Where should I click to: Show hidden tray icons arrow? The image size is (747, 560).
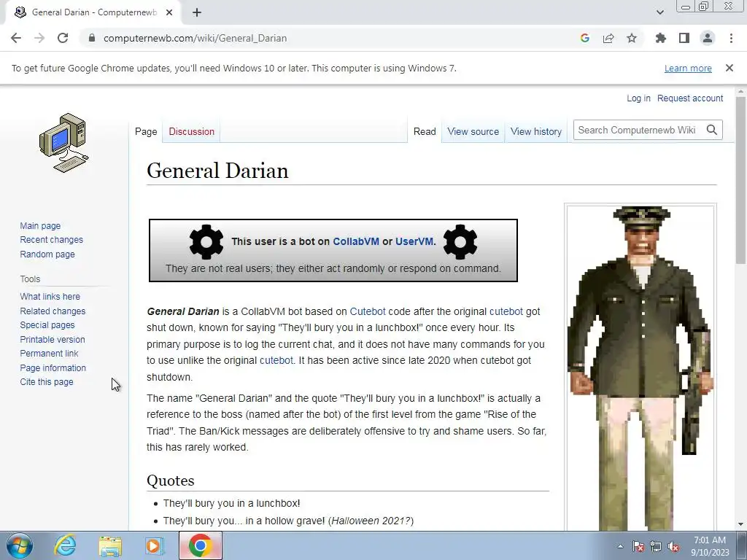(620, 546)
